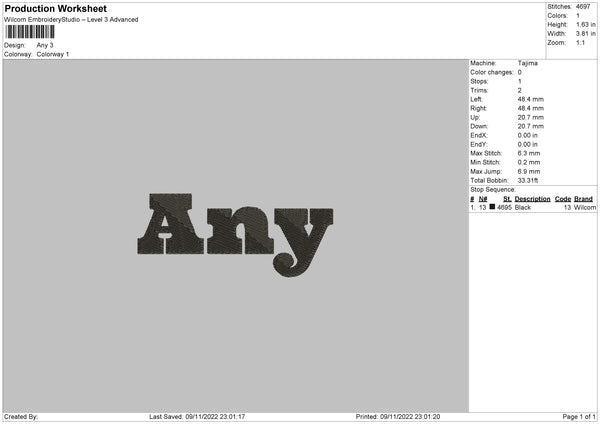Image resolution: width=600 pixels, height=424 pixels.
Task: Click the 'Printed' timestamp in footer
Action: click(398, 417)
